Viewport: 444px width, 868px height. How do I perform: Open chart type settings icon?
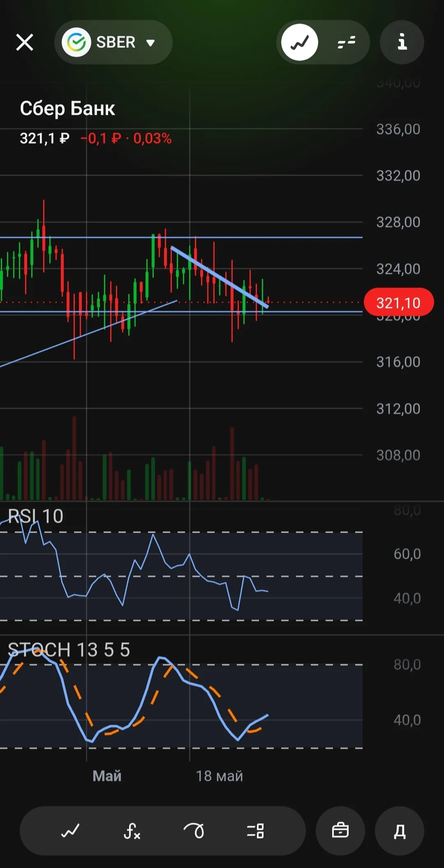(70, 831)
